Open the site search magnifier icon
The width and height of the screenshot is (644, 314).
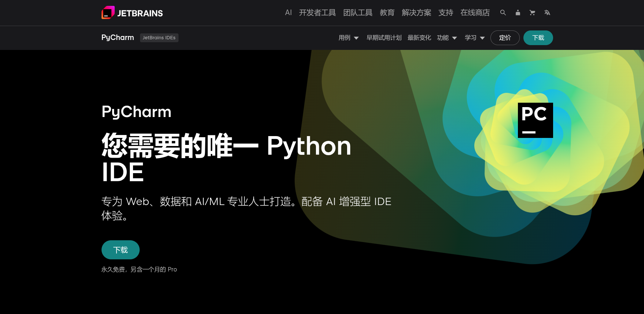tap(503, 13)
